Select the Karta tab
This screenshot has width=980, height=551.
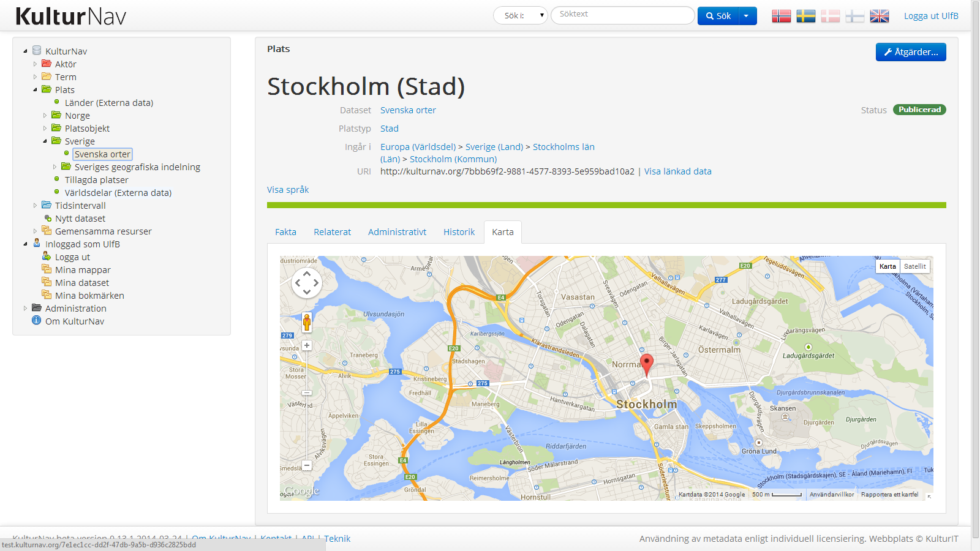[503, 232]
